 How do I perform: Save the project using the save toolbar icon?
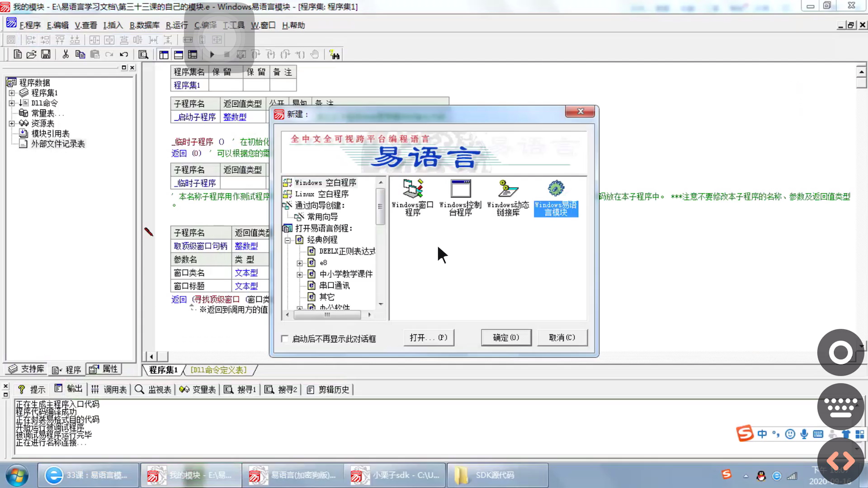click(x=46, y=54)
